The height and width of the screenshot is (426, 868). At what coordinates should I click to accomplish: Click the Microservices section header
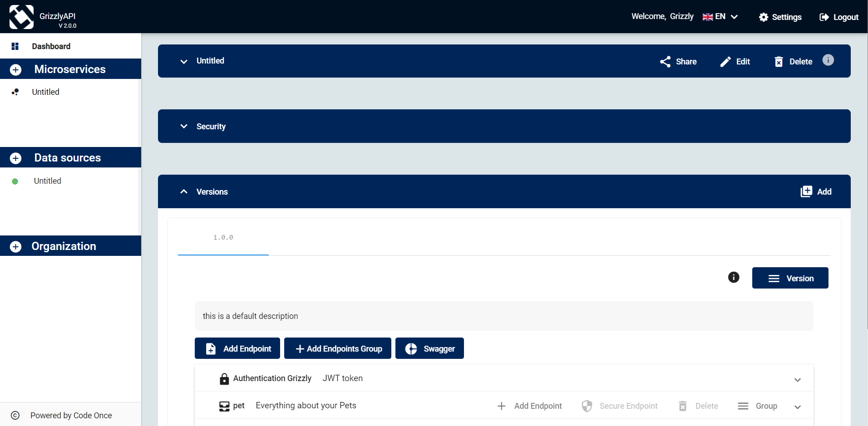(x=70, y=69)
